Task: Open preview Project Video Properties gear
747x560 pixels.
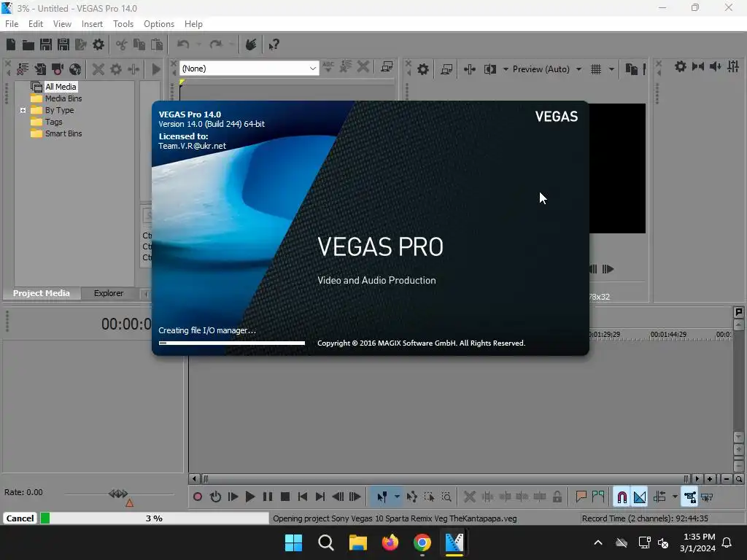Action: pyautogui.click(x=423, y=69)
